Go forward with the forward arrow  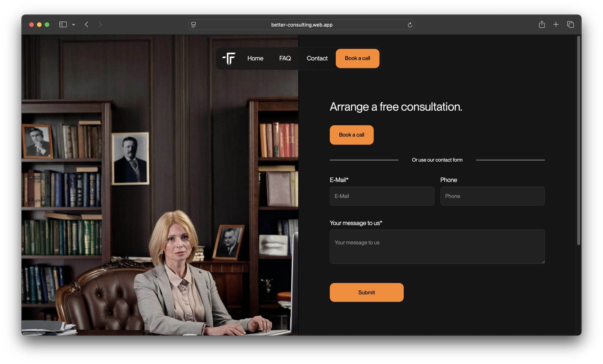[100, 24]
